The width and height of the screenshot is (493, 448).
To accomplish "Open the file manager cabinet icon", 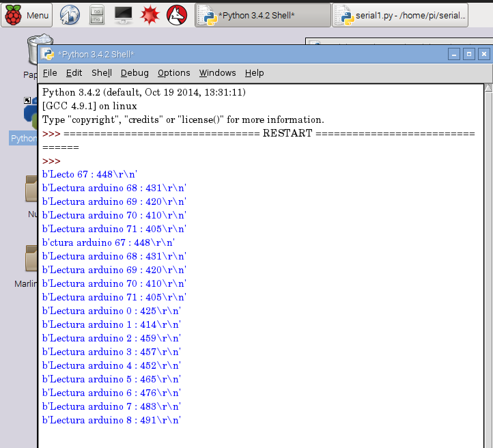I will pos(97,15).
